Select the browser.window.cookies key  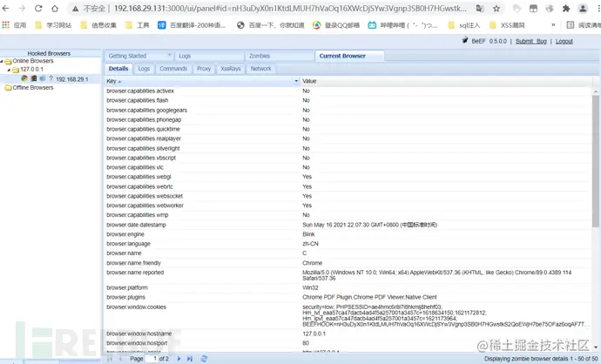(x=136, y=307)
